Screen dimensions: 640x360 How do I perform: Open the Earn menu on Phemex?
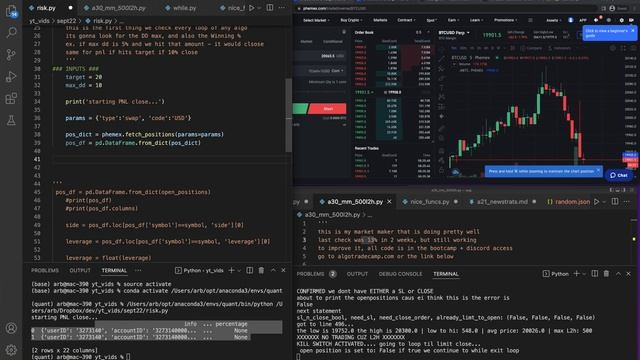(453, 20)
